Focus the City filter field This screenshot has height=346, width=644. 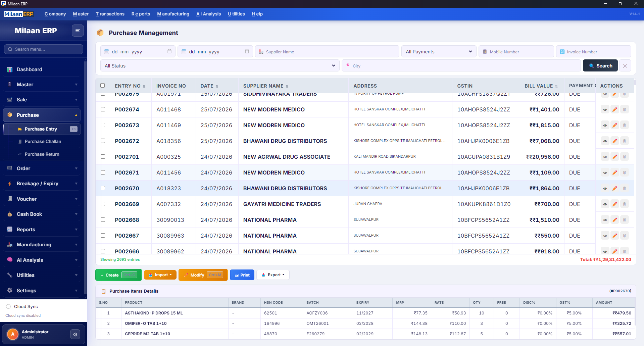(461, 66)
